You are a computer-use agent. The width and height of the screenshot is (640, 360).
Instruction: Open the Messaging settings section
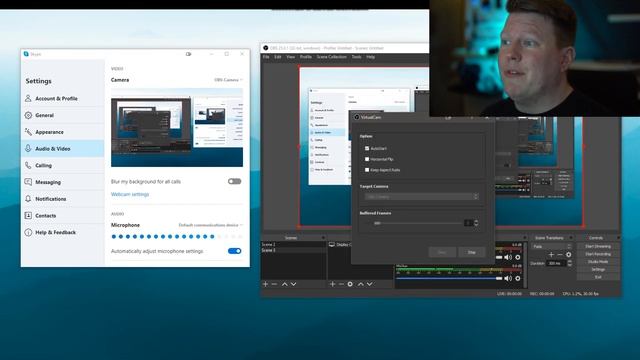coord(62,182)
